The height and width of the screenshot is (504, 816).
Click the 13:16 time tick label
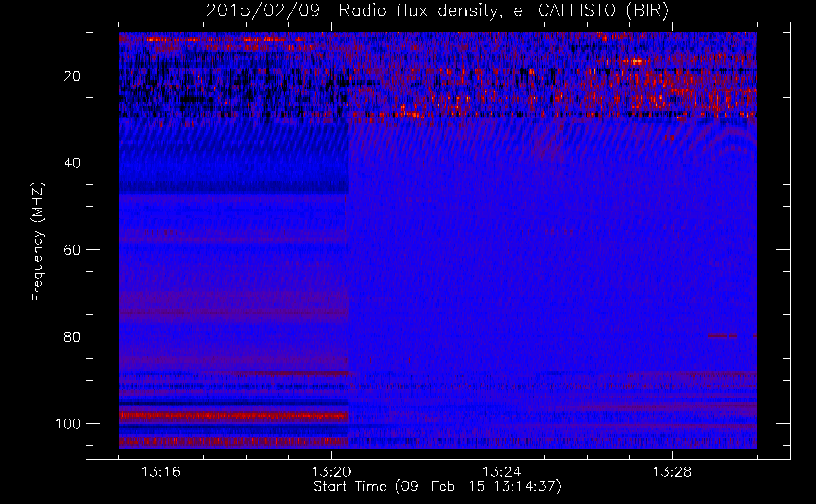(x=161, y=472)
